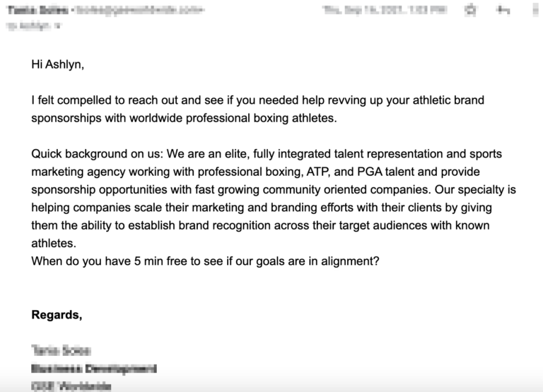543x392 pixels.
Task: Click the 'When do you have 5 min free' line
Action: 205,261
